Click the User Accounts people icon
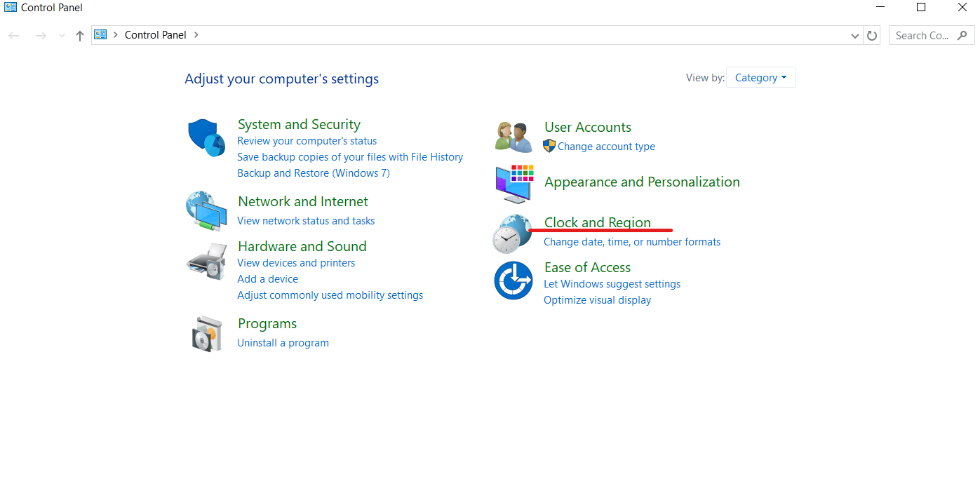980x500 pixels. click(514, 137)
